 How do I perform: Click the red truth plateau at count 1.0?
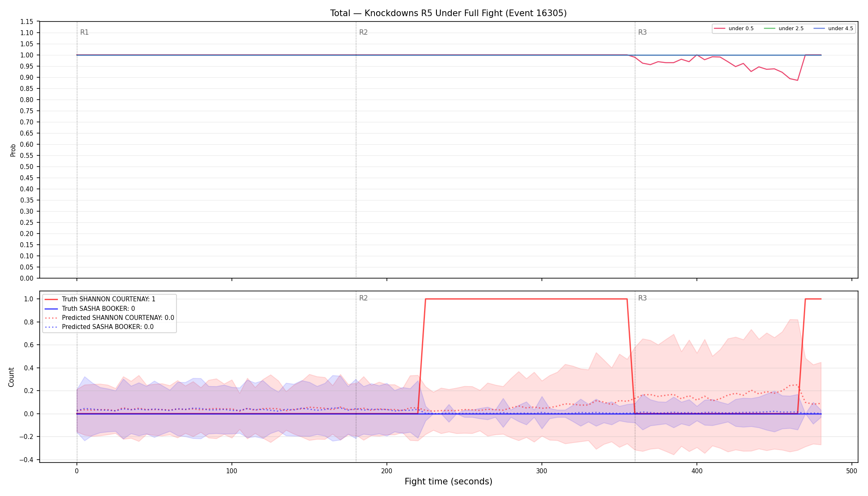(x=526, y=299)
